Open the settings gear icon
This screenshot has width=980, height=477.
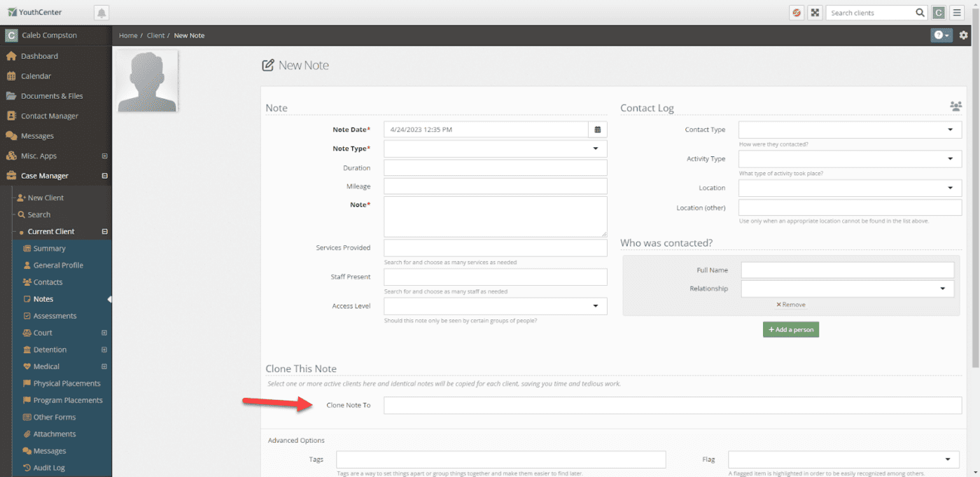point(964,36)
